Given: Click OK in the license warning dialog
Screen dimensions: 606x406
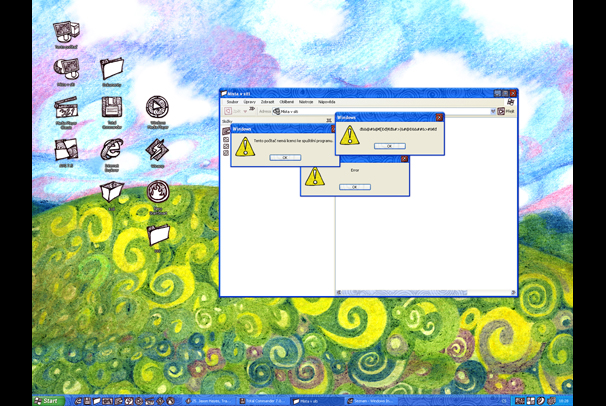Looking at the screenshot, I should click(284, 157).
